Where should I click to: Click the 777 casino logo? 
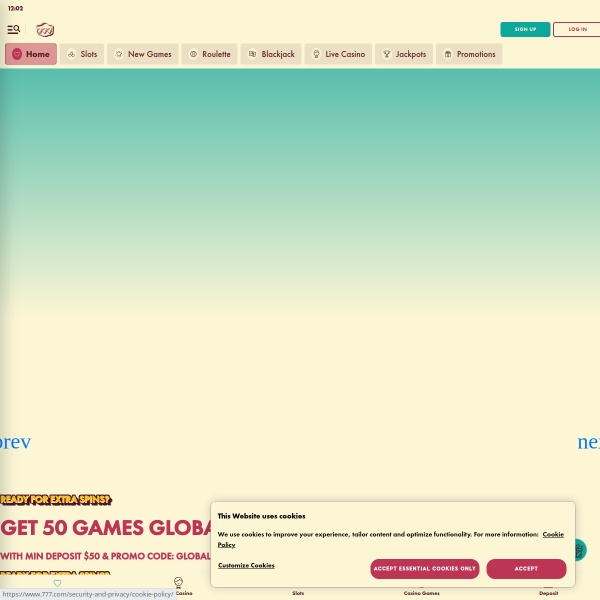pyautogui.click(x=45, y=29)
